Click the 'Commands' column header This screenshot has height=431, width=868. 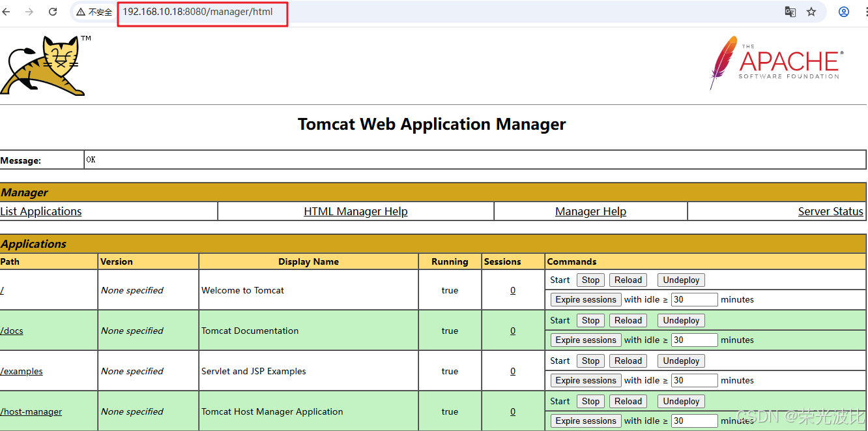click(x=571, y=261)
